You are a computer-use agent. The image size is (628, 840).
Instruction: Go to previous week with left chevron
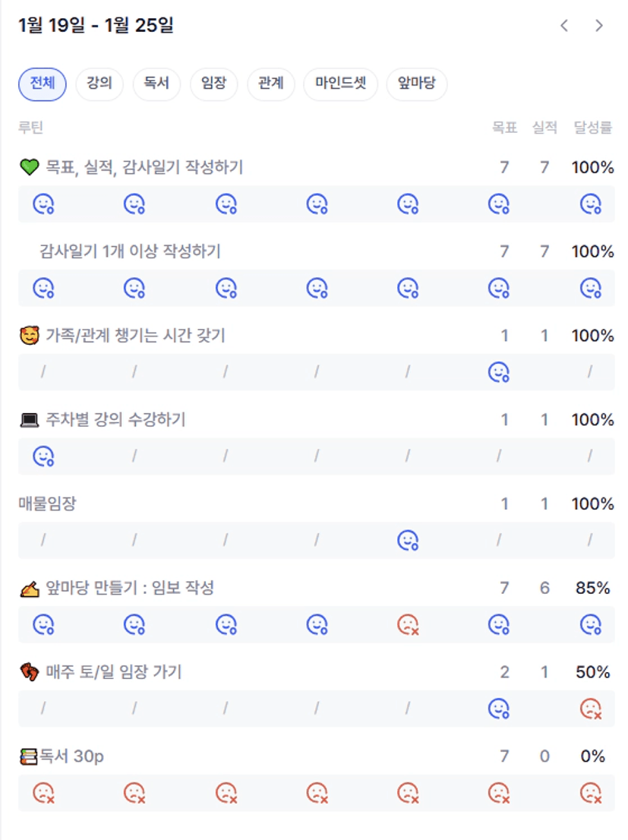click(x=564, y=26)
